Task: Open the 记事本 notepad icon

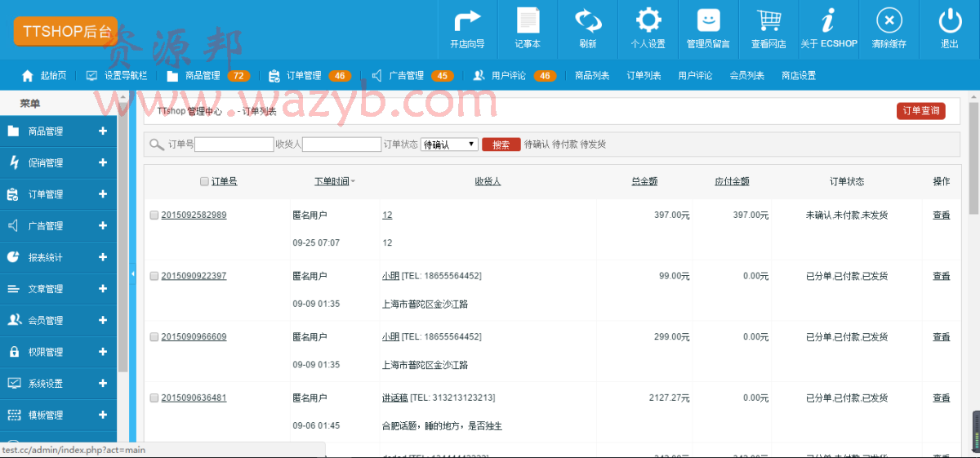Action: tap(528, 20)
